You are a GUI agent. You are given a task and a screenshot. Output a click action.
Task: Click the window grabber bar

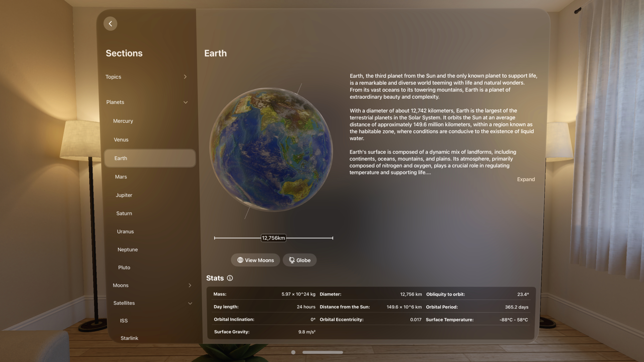point(323,352)
